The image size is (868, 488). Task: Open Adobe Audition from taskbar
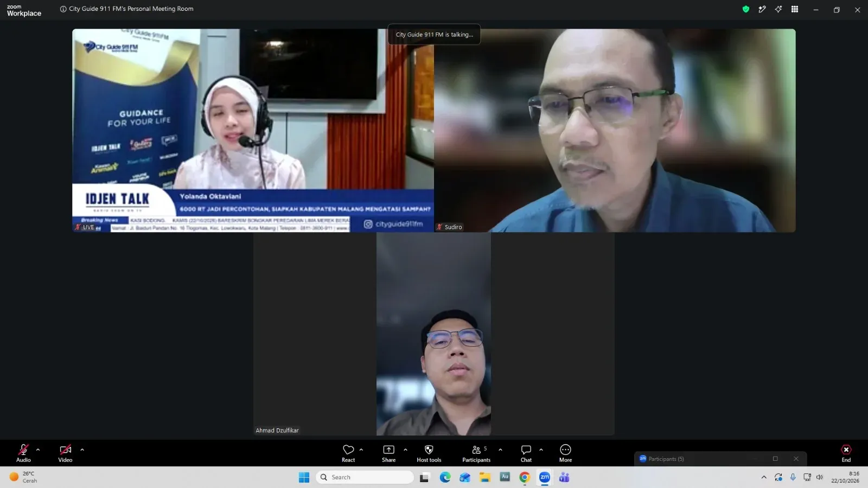pyautogui.click(x=505, y=477)
